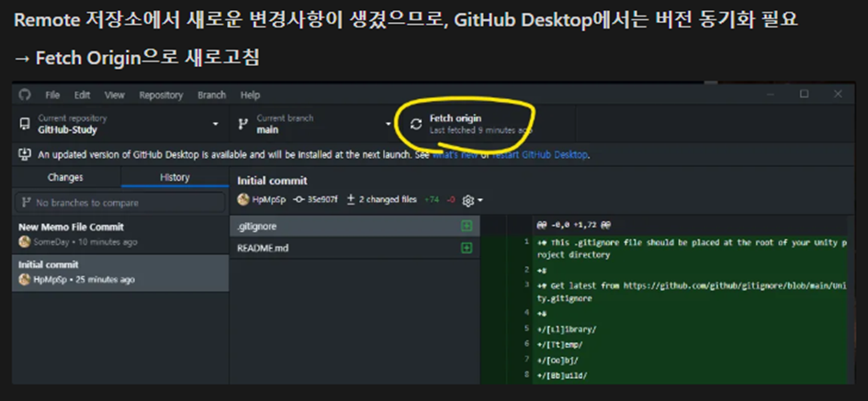
Task: Expand the Current repository GitHub-Study dropdown
Action: pos(120,124)
